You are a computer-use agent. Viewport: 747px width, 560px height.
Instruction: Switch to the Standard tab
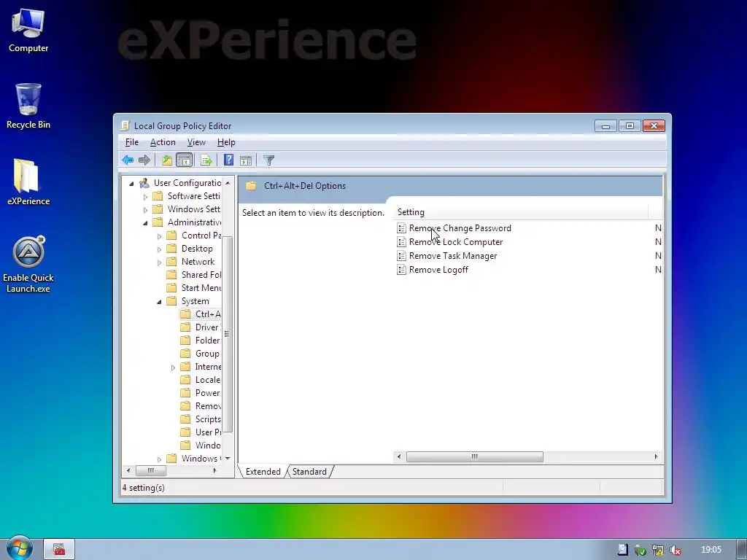coord(309,472)
